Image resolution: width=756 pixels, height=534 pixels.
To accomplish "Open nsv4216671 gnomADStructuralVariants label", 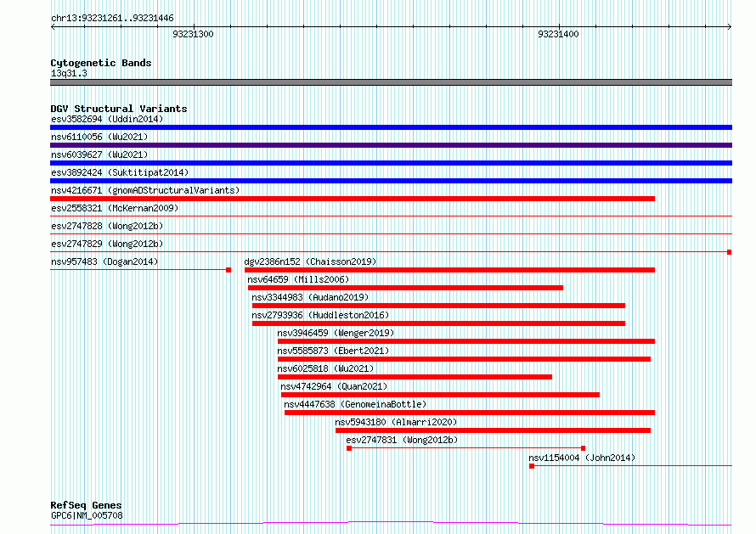I will coord(145,190).
